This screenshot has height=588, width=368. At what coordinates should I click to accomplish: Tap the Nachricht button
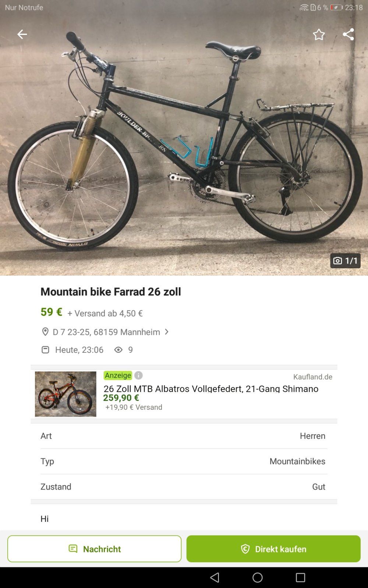[x=94, y=549]
